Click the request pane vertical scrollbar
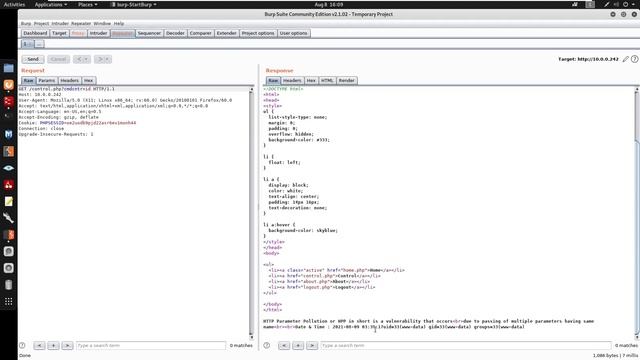640x360 pixels. coord(251,212)
